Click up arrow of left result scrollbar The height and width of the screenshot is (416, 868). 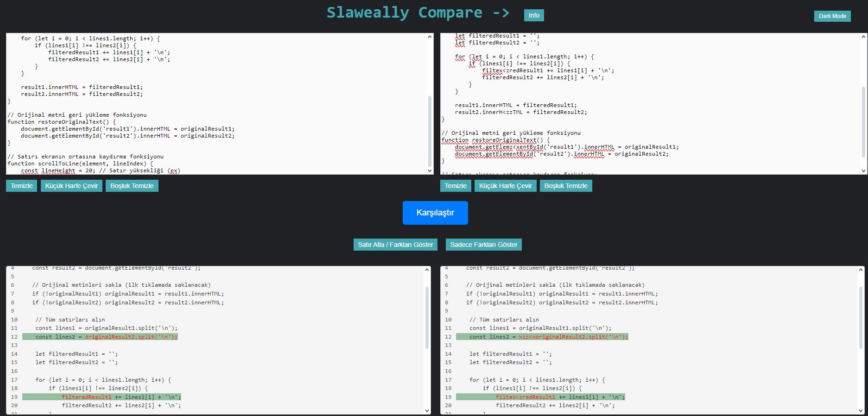click(x=427, y=270)
